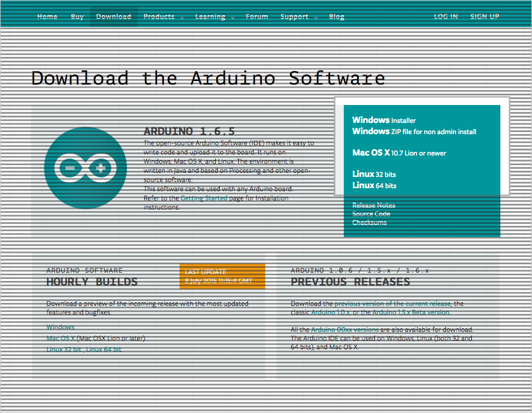Screen dimensions: 532x413
Task: Download Windows ZIP file for non admin install
Action: coord(414,131)
